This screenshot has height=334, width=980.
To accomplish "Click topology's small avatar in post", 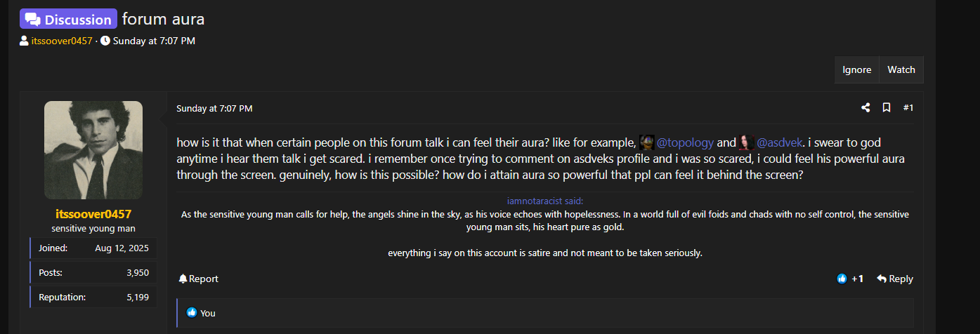I will [x=647, y=142].
